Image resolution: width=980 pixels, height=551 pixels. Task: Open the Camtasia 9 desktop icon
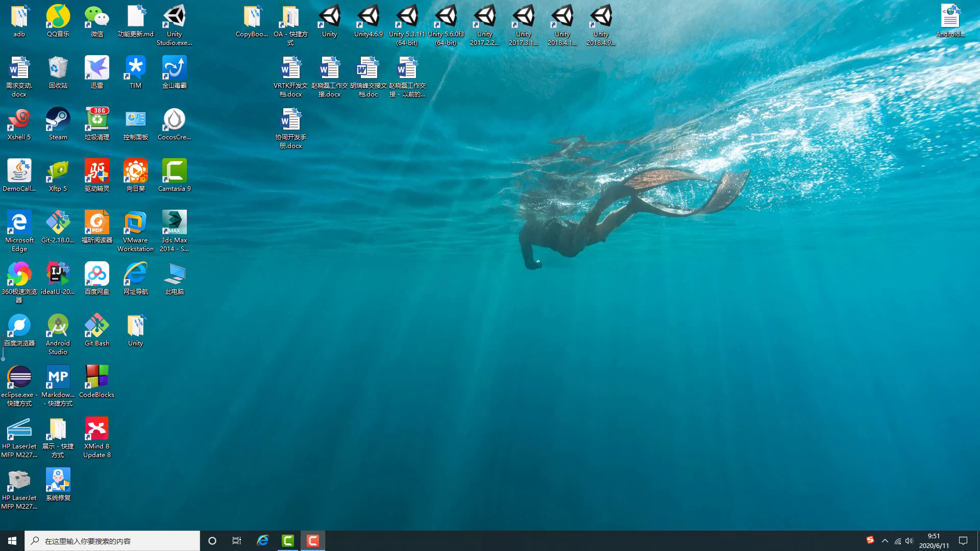[x=175, y=176]
